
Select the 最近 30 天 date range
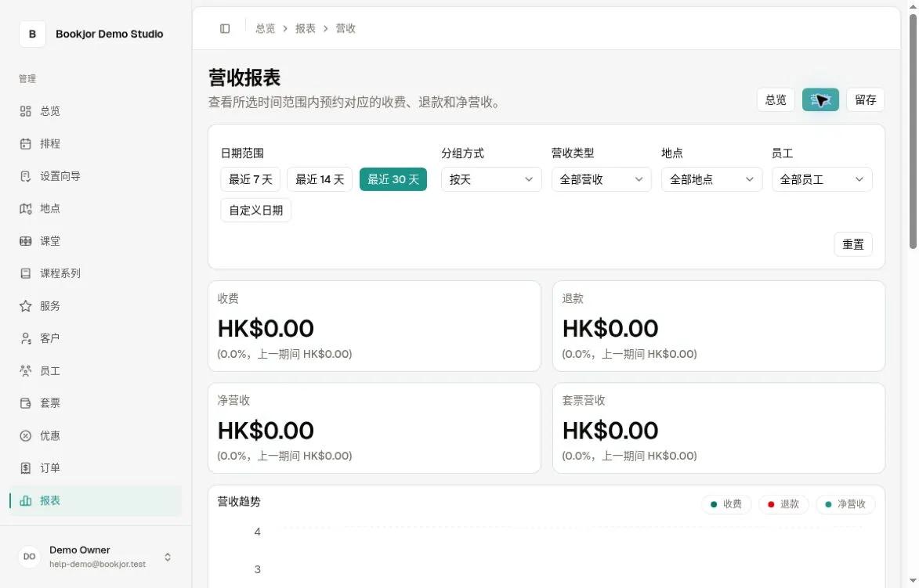pos(393,179)
